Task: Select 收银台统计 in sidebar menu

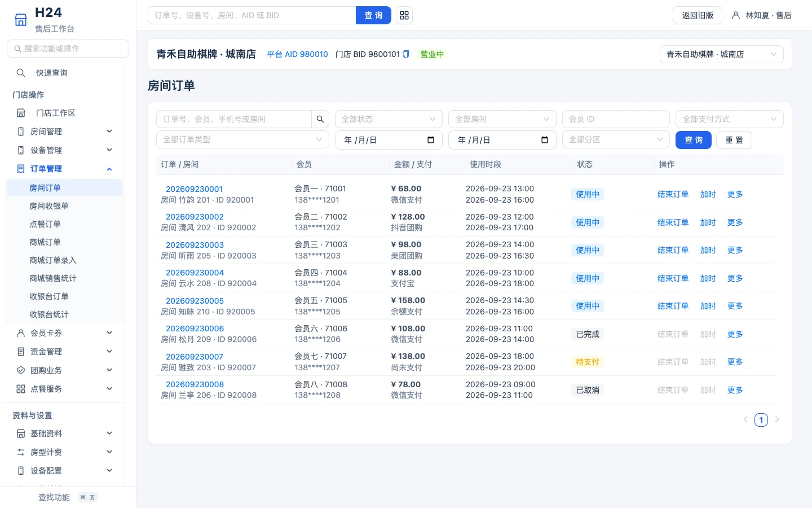Action: click(x=64, y=314)
